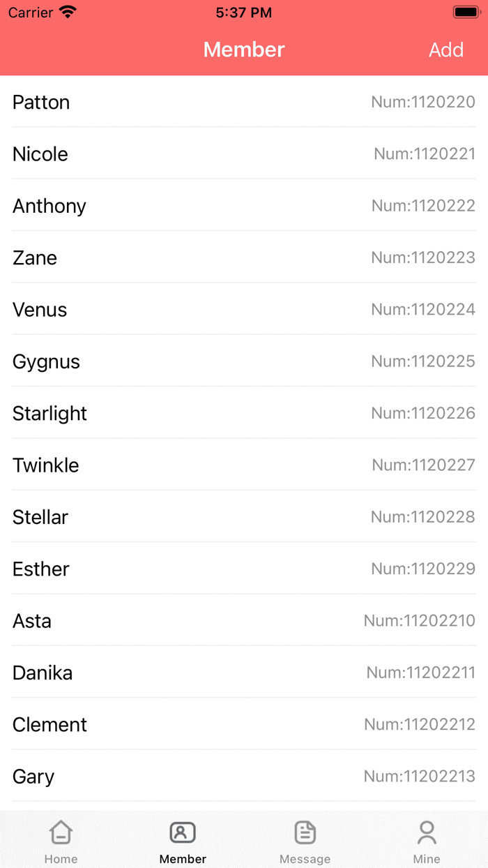Tap member number Num:1120226
Viewport: 488px width, 868px height.
click(x=423, y=413)
